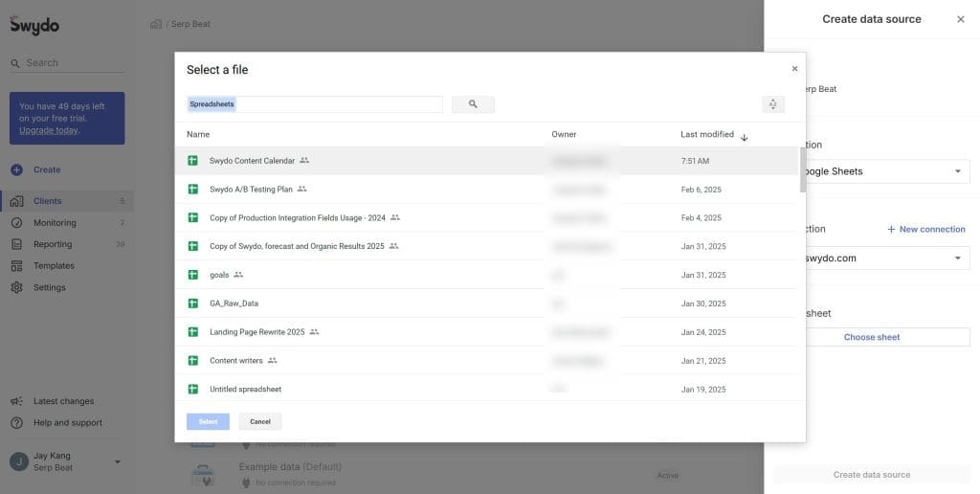980x494 pixels.
Task: Click the Serp Beat breadcrumb link
Action: (x=190, y=24)
